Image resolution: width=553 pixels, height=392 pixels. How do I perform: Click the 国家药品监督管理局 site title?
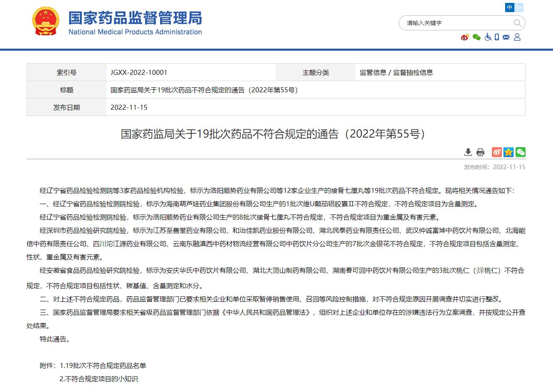(x=135, y=19)
